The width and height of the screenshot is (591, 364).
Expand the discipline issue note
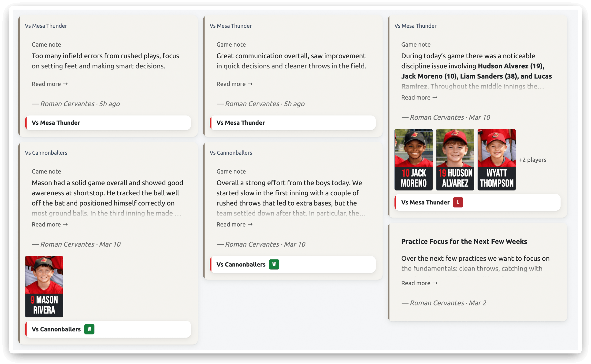click(x=419, y=97)
